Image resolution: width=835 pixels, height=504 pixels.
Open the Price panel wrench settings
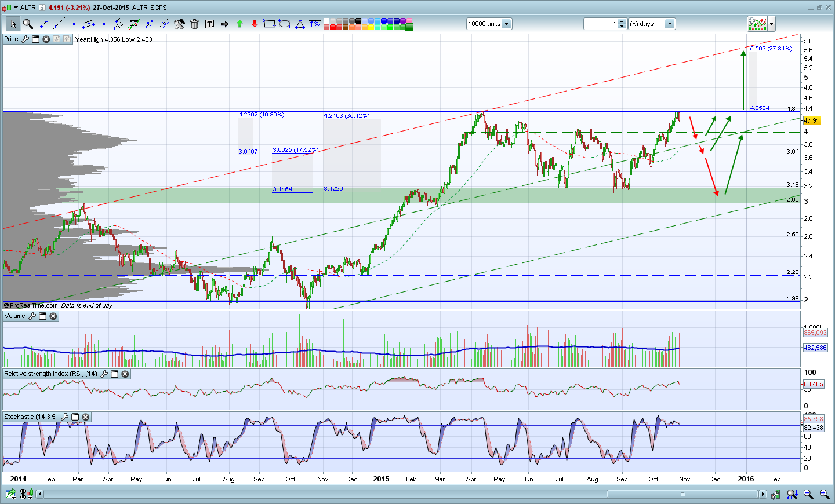25,39
